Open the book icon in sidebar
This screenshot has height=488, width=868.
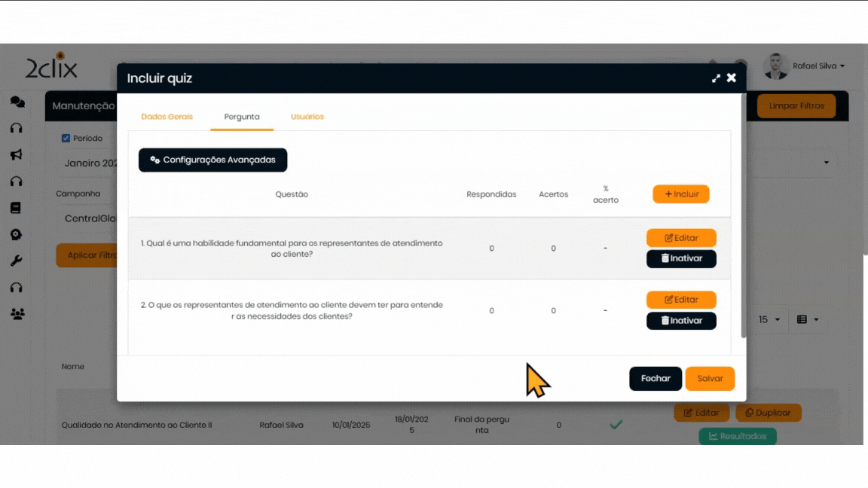[x=16, y=208]
